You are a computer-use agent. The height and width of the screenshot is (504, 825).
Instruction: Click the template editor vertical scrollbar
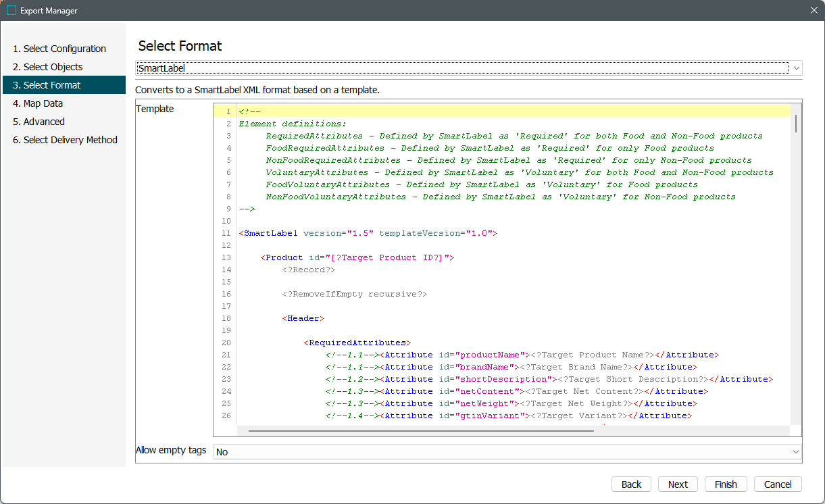[796, 124]
